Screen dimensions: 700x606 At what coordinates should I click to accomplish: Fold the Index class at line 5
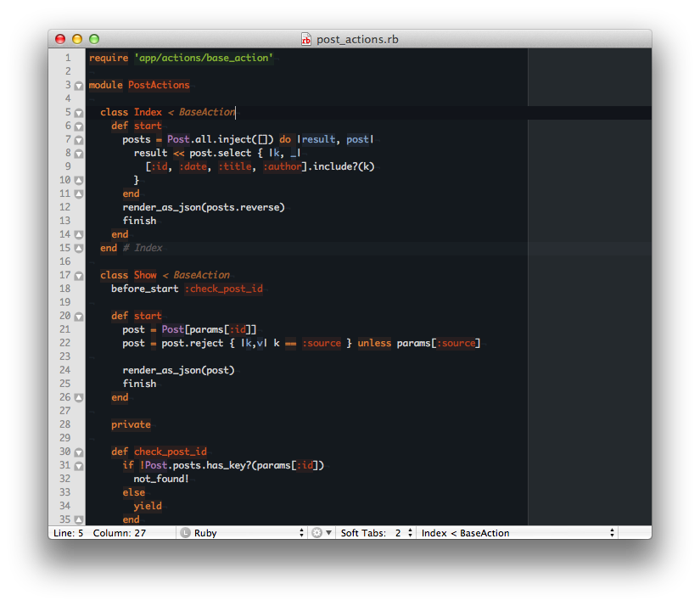[x=79, y=113]
